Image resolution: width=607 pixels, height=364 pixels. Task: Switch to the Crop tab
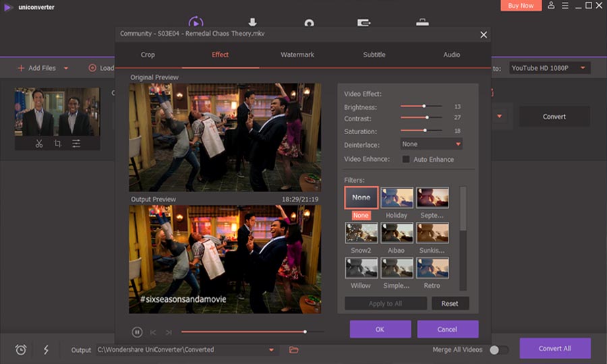coord(148,55)
